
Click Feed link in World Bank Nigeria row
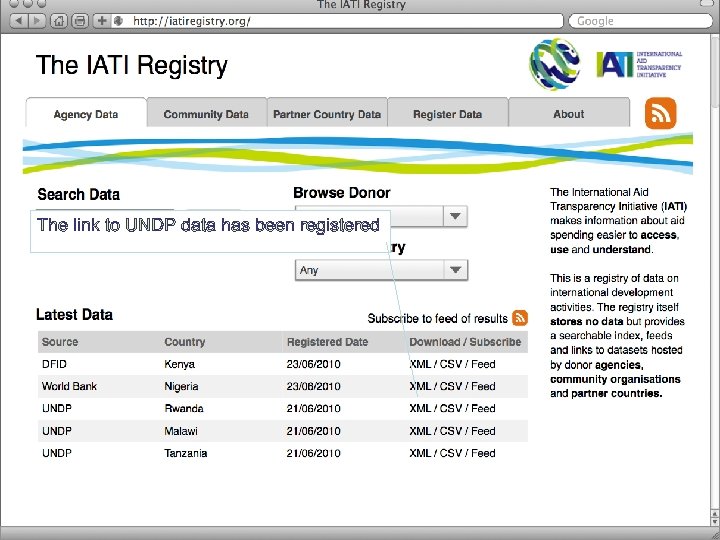coord(483,386)
